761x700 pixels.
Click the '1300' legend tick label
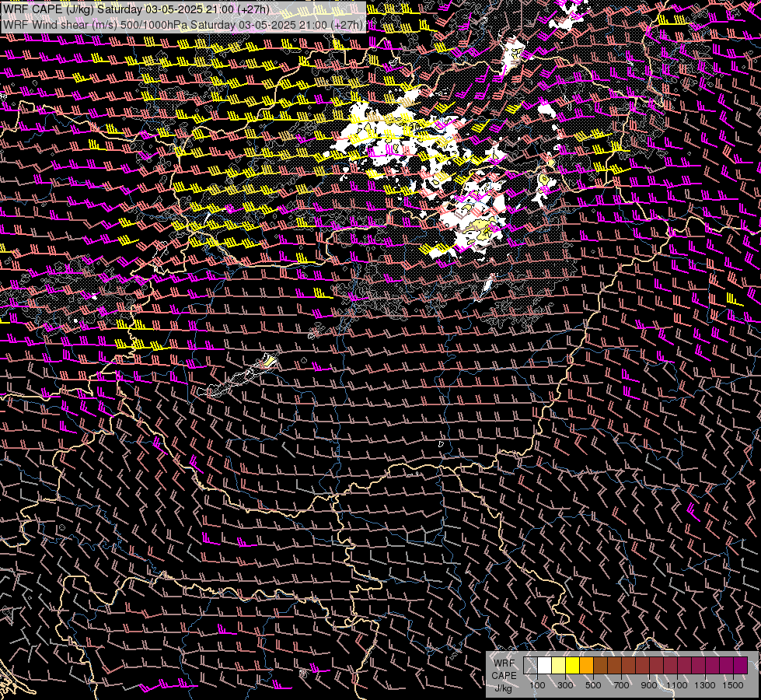(x=705, y=685)
